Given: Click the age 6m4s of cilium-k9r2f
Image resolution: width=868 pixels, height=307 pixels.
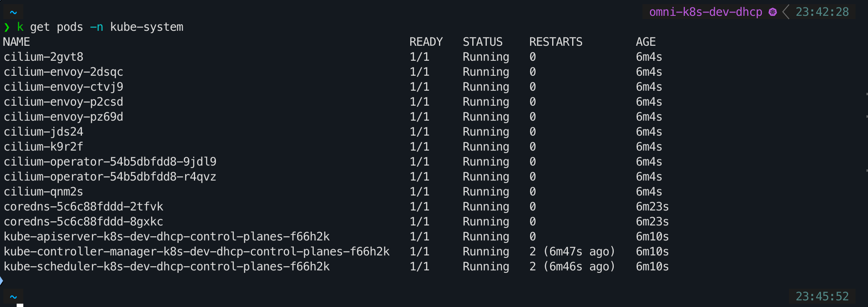Looking at the screenshot, I should (x=649, y=147).
